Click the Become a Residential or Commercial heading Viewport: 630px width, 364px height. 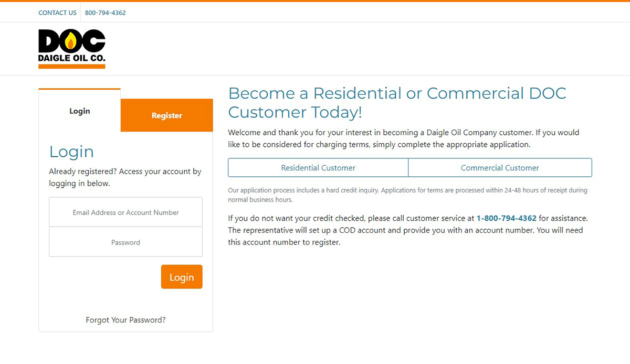coord(397,102)
